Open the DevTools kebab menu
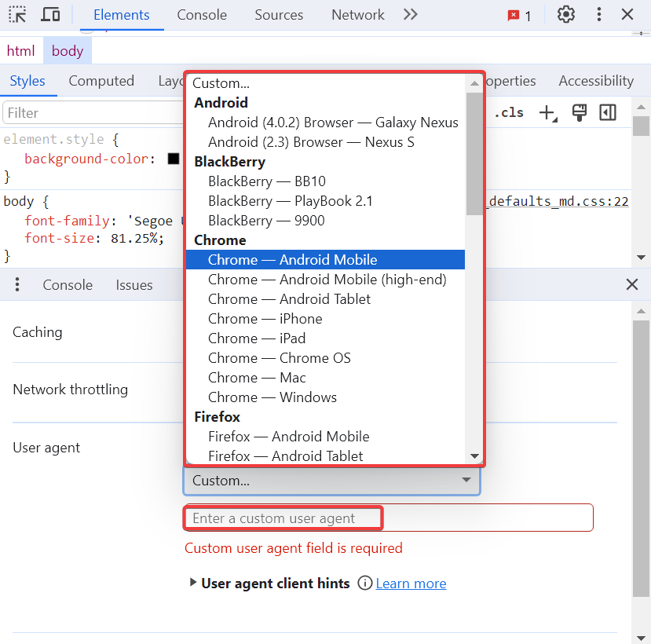This screenshot has width=651, height=644. (598, 15)
